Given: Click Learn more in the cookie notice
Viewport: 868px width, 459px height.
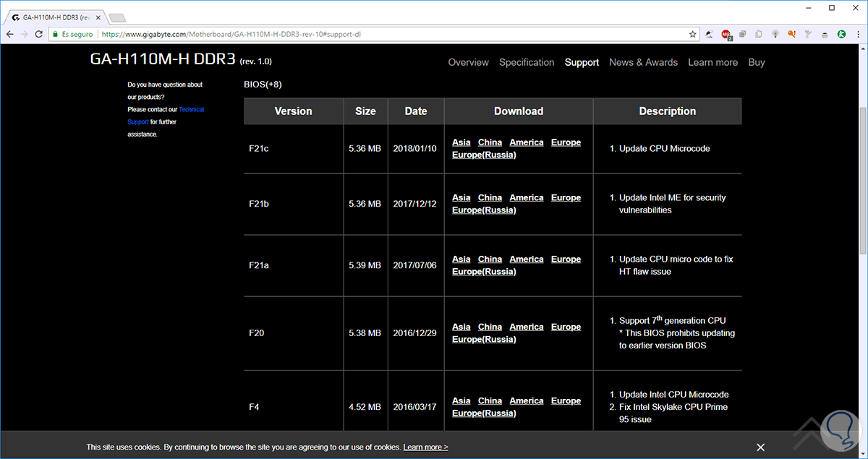Looking at the screenshot, I should click(x=425, y=447).
